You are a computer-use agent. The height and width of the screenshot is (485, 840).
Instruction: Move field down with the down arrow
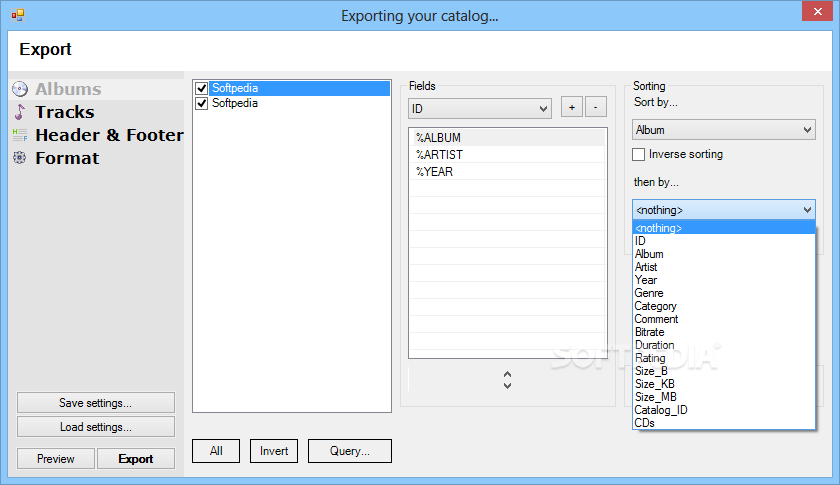click(x=507, y=385)
